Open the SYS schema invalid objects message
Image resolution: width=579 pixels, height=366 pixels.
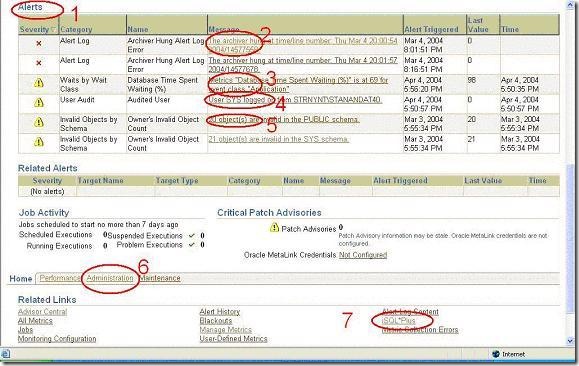coord(278,139)
